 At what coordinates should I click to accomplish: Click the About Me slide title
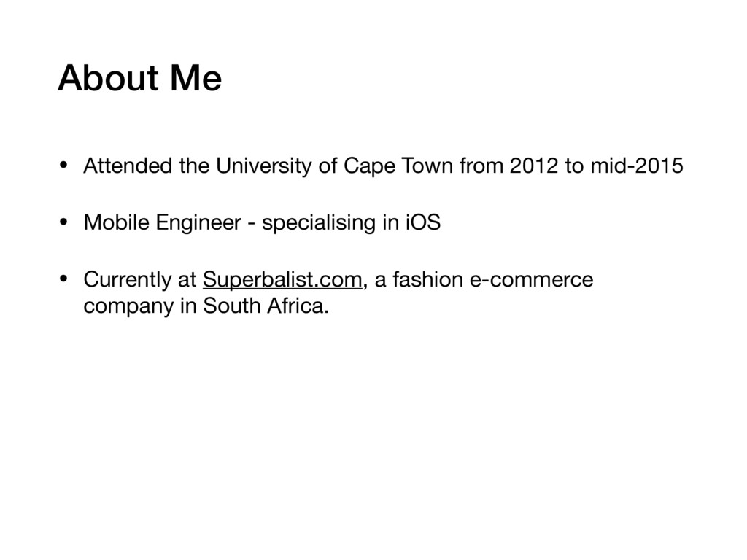[139, 77]
